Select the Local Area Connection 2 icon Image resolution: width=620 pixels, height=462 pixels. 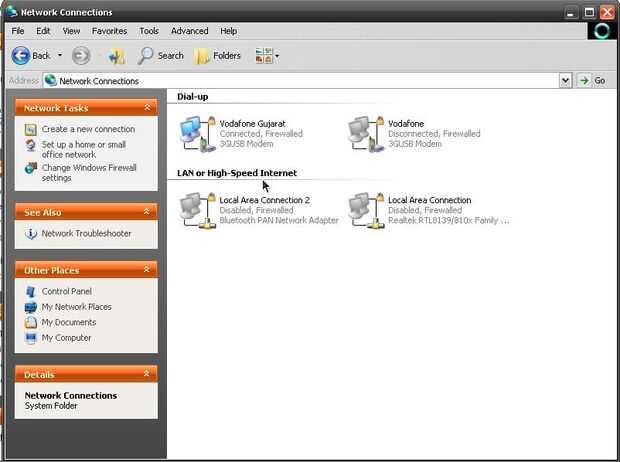[x=198, y=210]
